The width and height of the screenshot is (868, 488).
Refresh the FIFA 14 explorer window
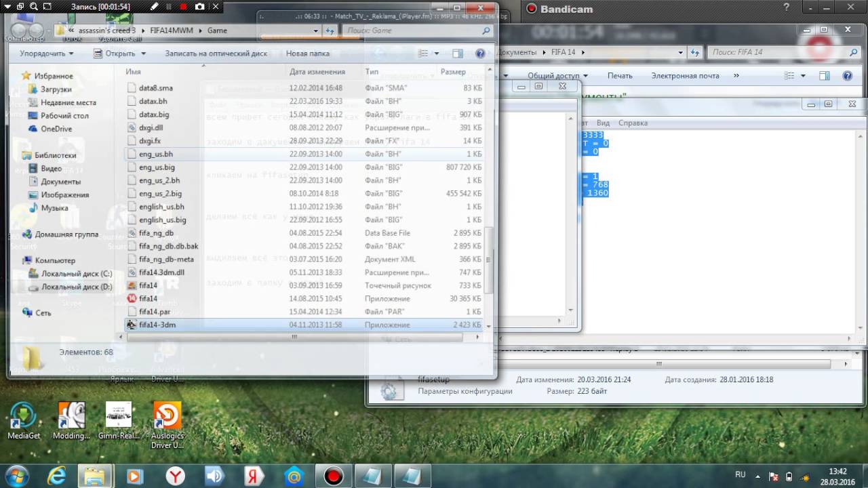pyautogui.click(x=695, y=52)
